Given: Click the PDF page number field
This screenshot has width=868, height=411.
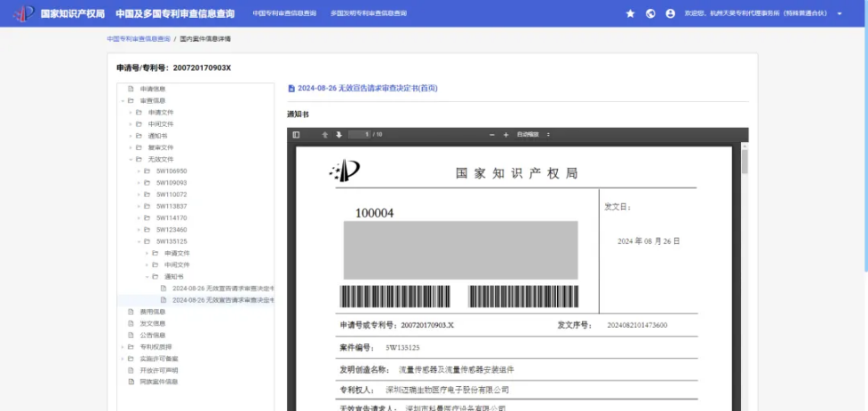Looking at the screenshot, I should [x=359, y=135].
